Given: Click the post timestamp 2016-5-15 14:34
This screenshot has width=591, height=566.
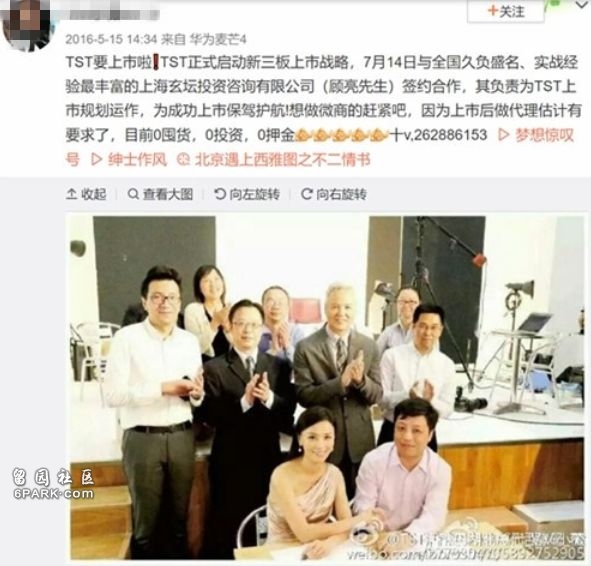Looking at the screenshot, I should 111,39.
